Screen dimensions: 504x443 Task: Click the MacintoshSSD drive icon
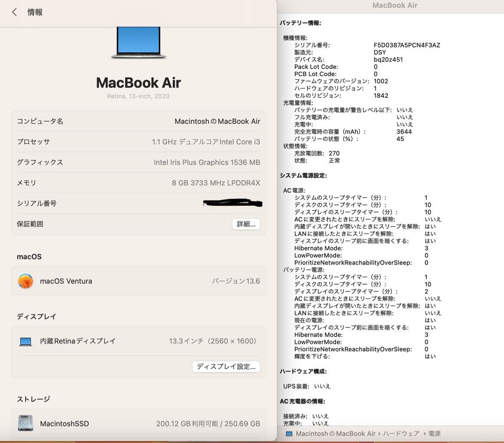[x=26, y=423]
